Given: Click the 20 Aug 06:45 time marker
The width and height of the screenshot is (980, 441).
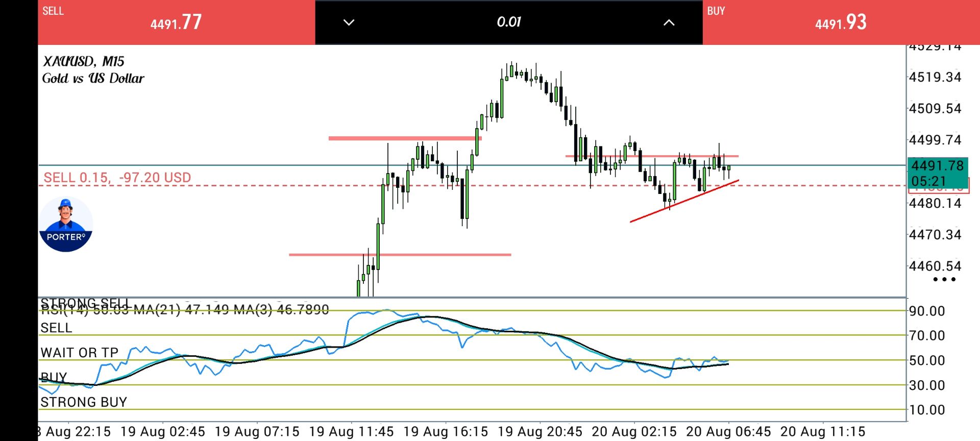Looking at the screenshot, I should [x=728, y=431].
